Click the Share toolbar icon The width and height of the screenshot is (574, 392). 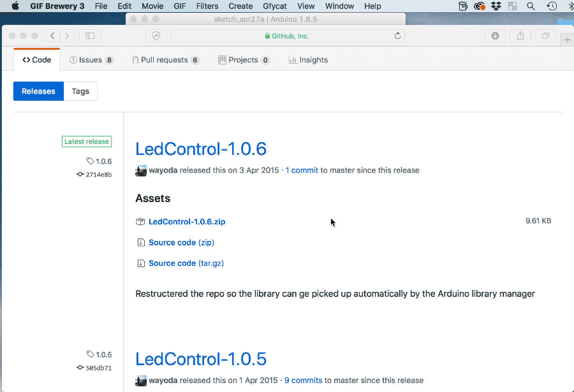(x=520, y=36)
